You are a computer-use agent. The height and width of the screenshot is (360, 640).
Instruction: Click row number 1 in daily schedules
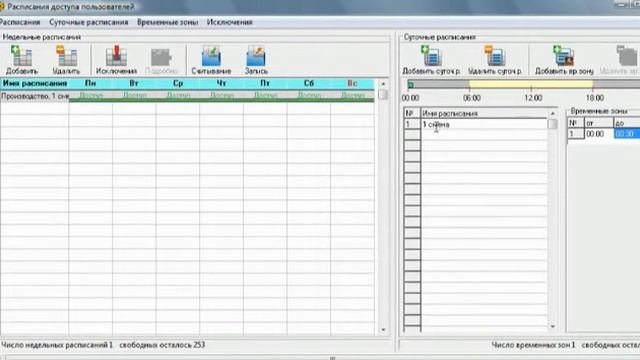coord(412,124)
